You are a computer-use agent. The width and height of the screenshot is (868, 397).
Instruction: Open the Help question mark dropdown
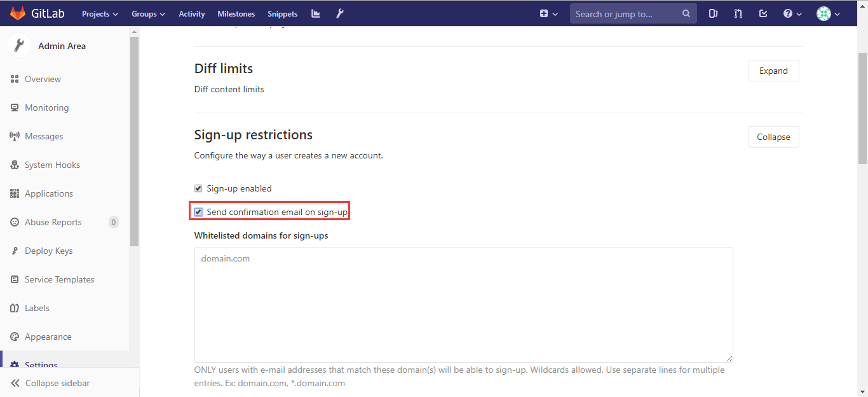click(792, 13)
